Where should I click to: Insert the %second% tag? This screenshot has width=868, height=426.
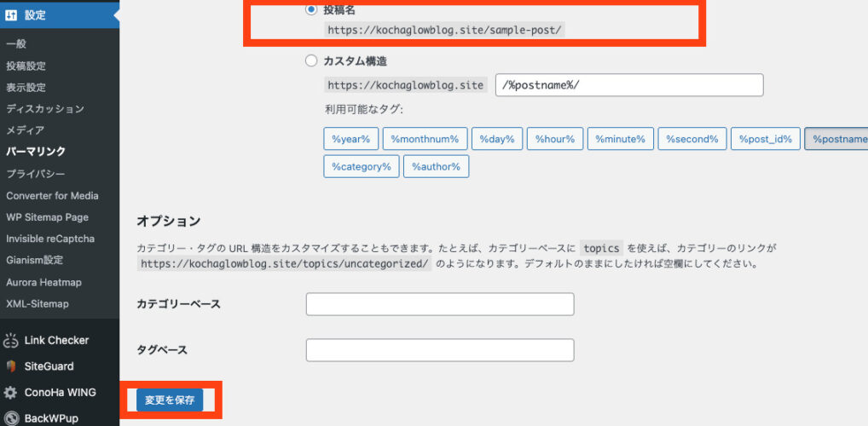[x=692, y=139]
